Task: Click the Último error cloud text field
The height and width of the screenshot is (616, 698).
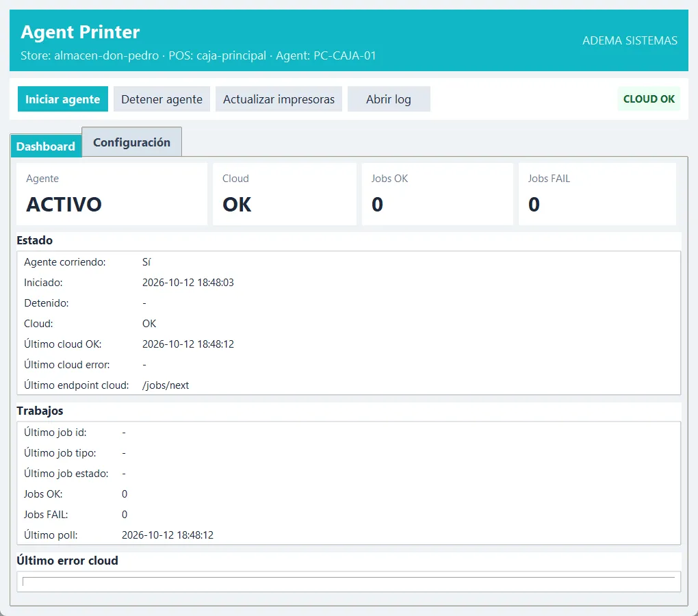Action: coord(348,581)
